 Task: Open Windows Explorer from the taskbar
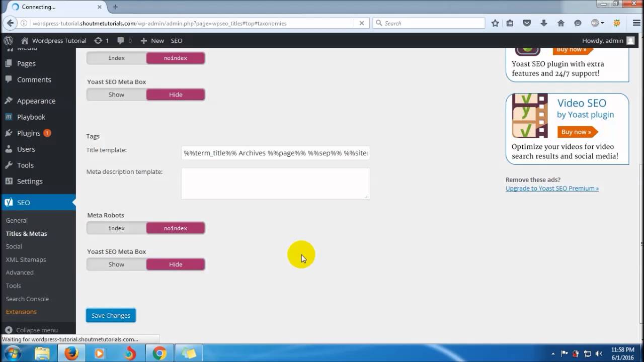[x=42, y=353]
